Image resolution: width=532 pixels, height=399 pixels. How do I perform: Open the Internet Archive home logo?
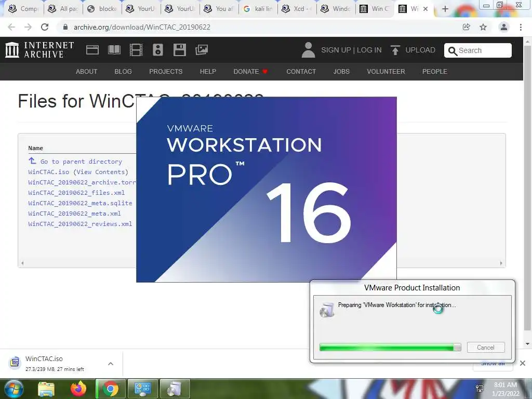[x=39, y=50]
